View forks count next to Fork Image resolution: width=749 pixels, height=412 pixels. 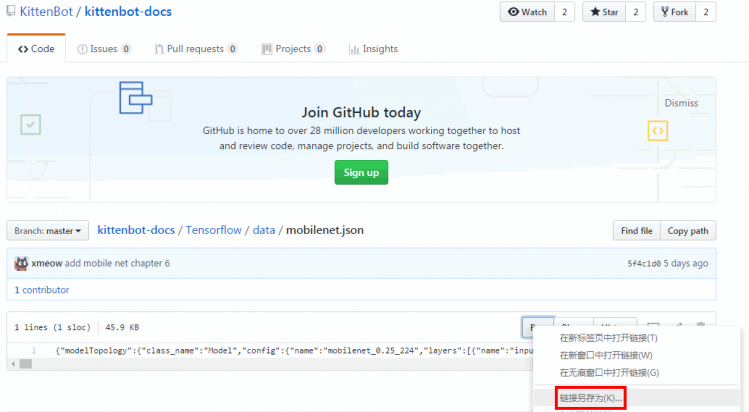[x=706, y=12]
